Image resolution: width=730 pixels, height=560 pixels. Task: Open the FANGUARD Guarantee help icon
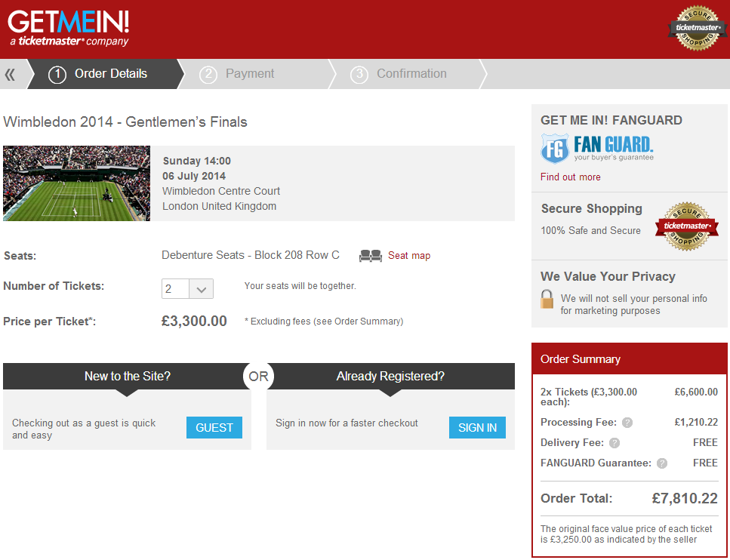pos(662,463)
